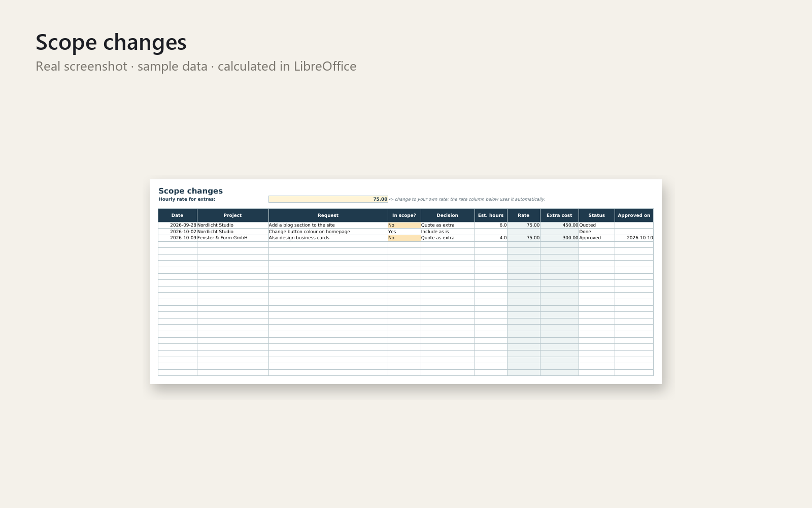Select 'Change button colour on homepage' request
This screenshot has height=508, width=812.
tap(328, 232)
